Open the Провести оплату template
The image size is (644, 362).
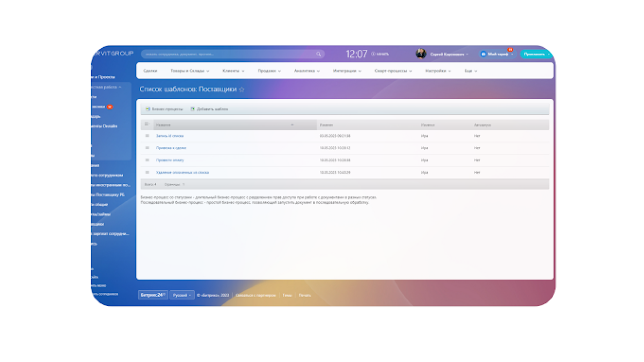pyautogui.click(x=170, y=160)
